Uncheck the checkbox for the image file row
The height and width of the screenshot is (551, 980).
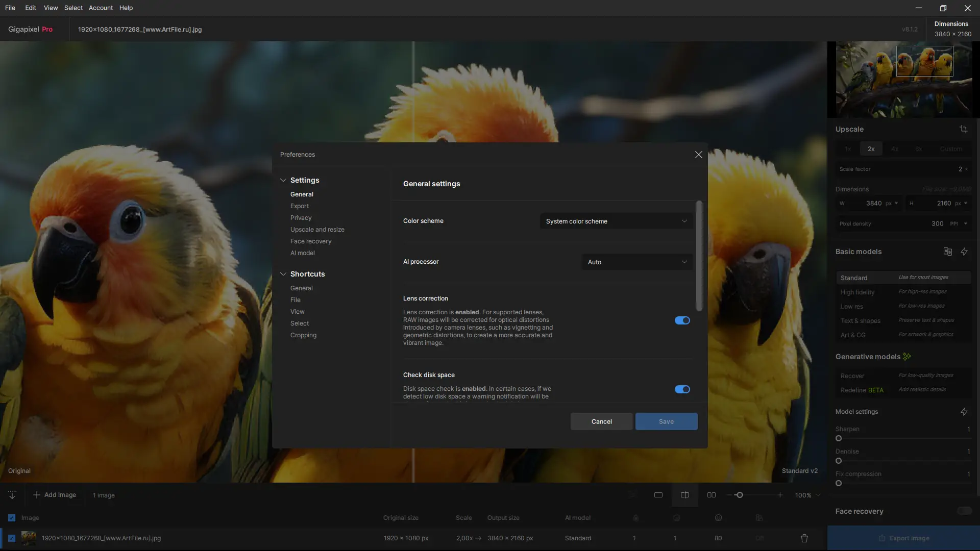click(12, 538)
